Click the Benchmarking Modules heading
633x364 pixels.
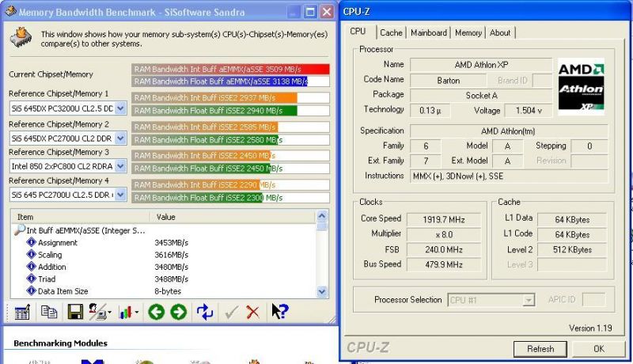point(61,343)
